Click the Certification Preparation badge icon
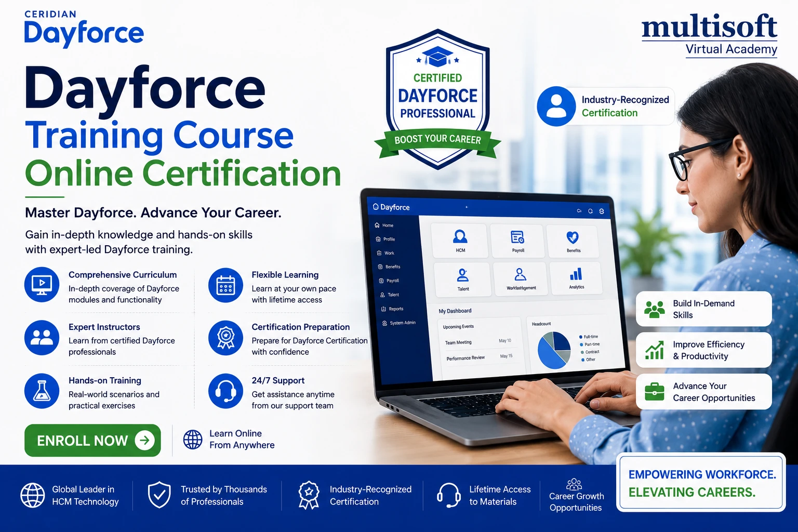The width and height of the screenshot is (798, 532). 225,338
